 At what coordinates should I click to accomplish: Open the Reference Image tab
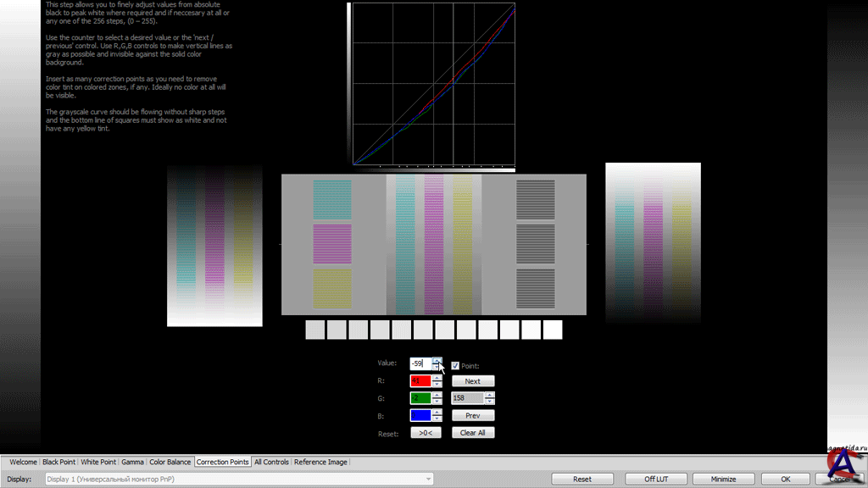320,462
